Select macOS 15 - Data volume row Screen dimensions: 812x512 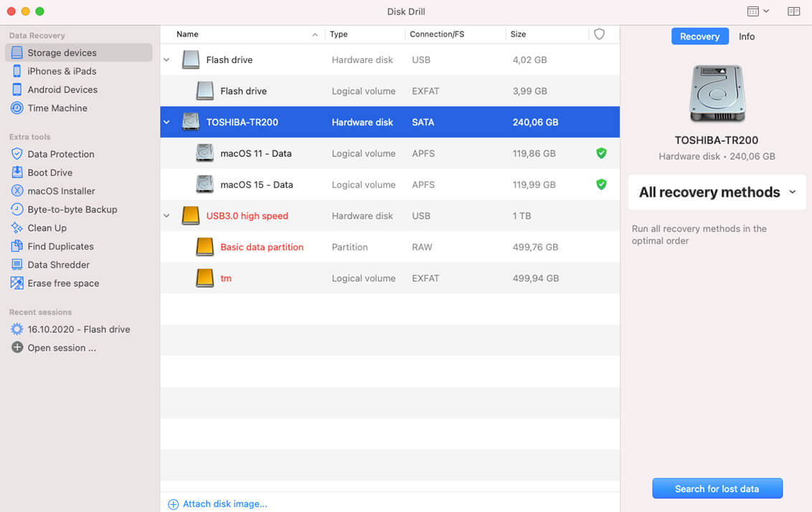pyautogui.click(x=390, y=184)
